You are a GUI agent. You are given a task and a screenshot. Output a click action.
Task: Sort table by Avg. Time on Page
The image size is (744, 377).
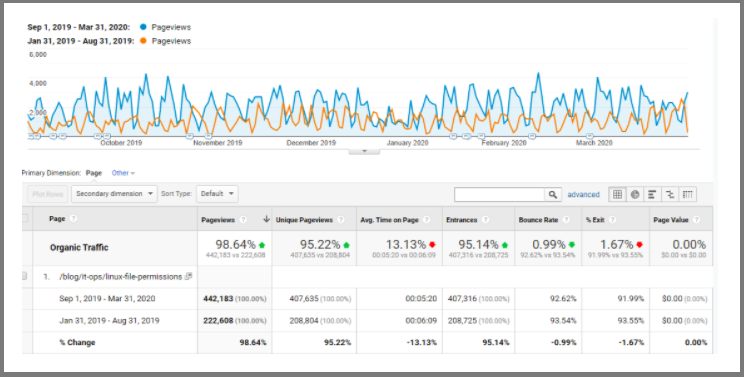coord(389,220)
